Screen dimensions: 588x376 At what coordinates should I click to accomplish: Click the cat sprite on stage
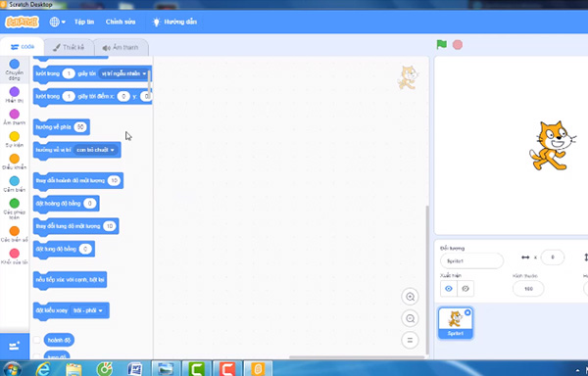552,145
